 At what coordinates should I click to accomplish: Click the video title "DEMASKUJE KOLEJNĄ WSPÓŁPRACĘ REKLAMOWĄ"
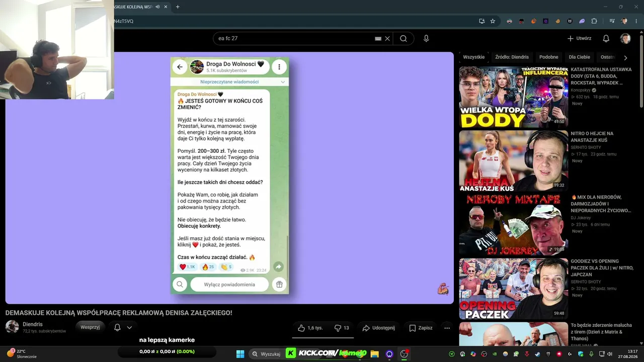[119, 313]
